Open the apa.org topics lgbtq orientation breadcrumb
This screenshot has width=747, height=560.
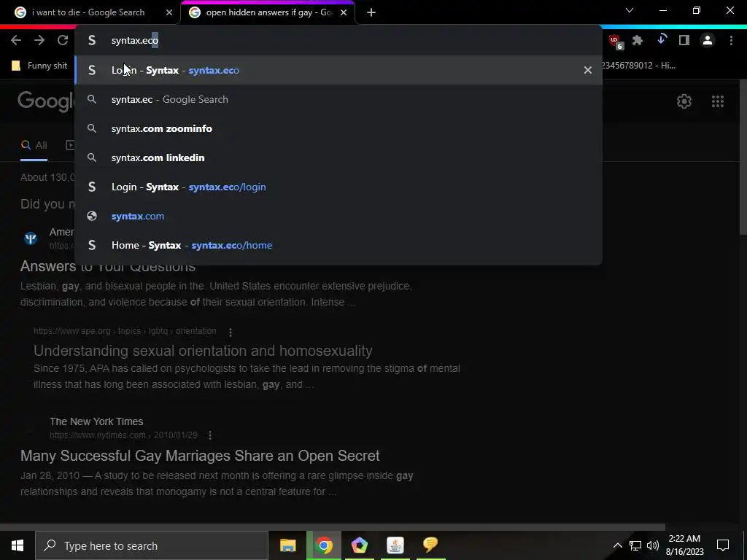[125, 331]
